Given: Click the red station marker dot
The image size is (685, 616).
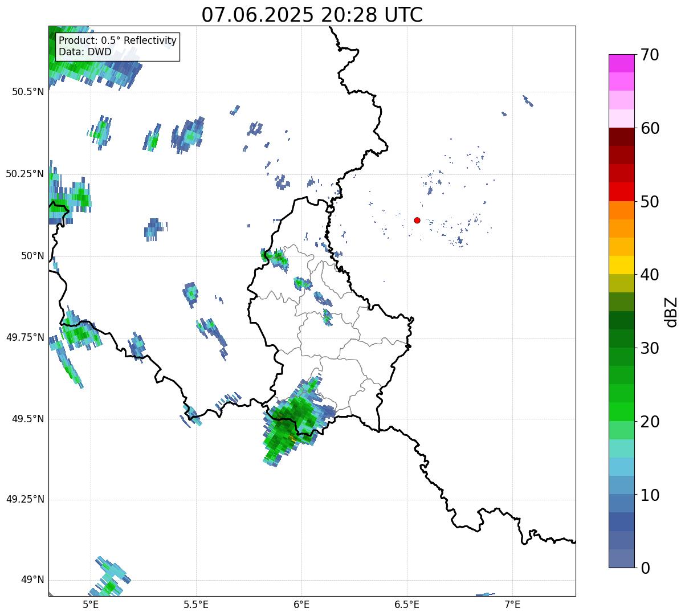Looking at the screenshot, I should pyautogui.click(x=417, y=220).
